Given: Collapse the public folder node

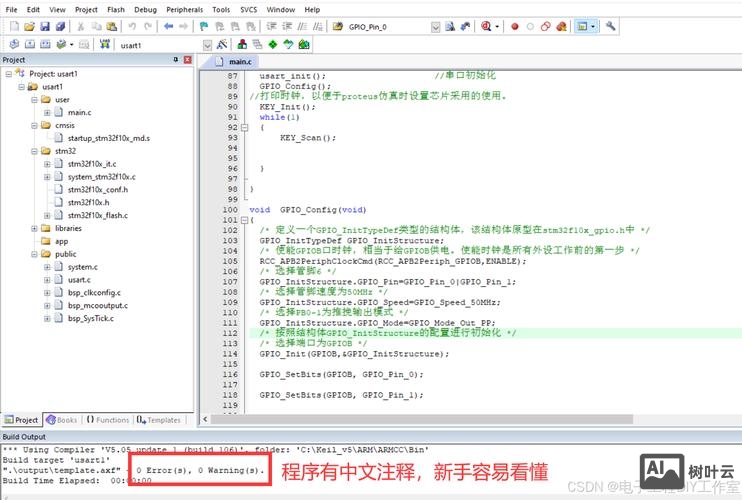Looking at the screenshot, I should (x=35, y=254).
